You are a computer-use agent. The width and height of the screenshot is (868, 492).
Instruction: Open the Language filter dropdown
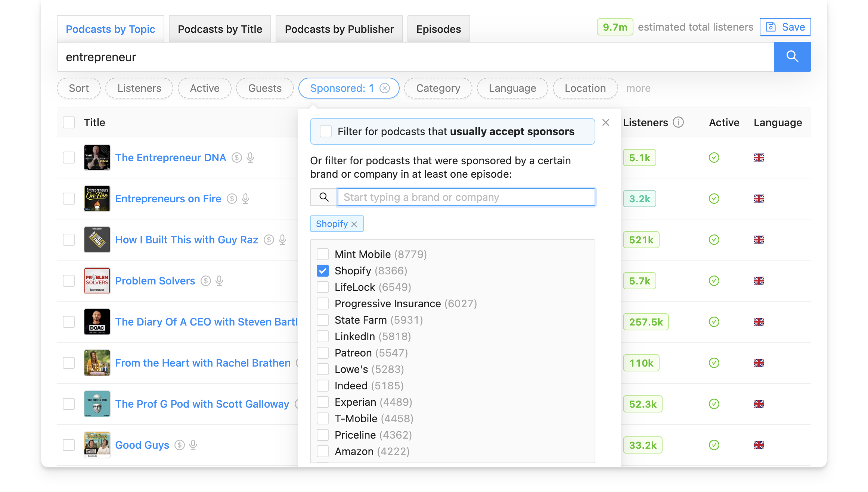point(512,88)
